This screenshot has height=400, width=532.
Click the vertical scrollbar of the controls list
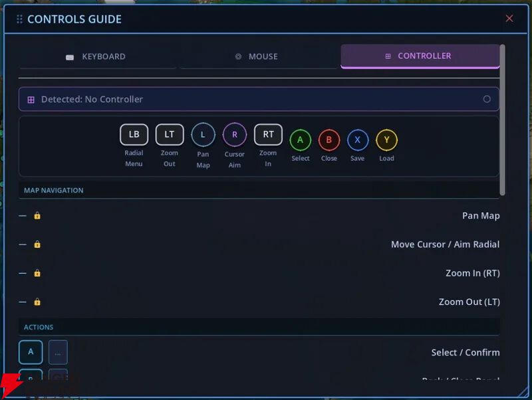503,120
